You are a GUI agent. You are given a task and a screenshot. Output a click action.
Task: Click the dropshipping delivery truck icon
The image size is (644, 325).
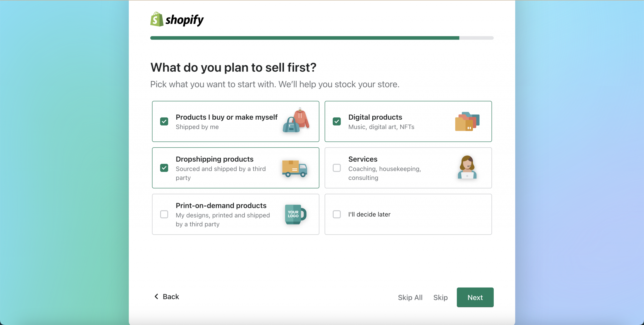coord(294,168)
